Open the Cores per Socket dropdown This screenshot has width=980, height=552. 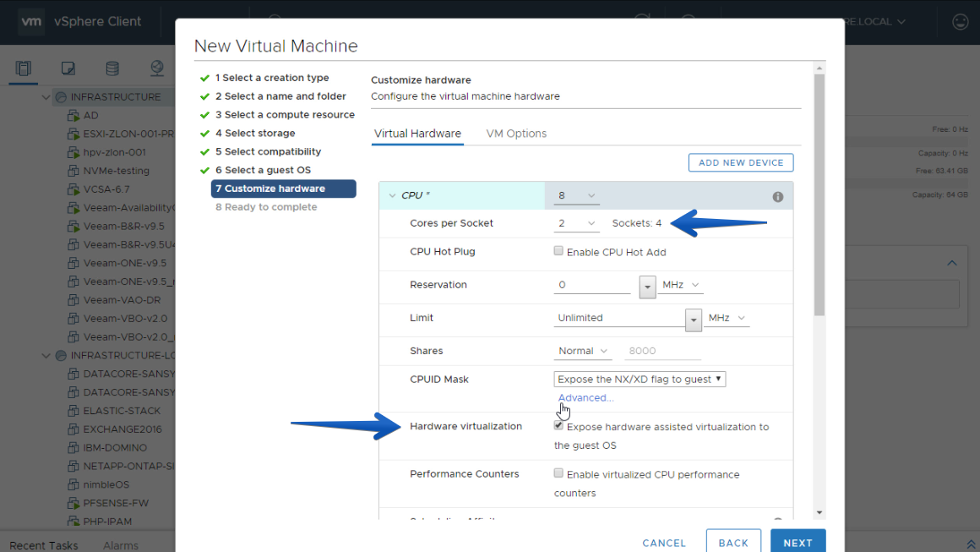[x=576, y=223]
